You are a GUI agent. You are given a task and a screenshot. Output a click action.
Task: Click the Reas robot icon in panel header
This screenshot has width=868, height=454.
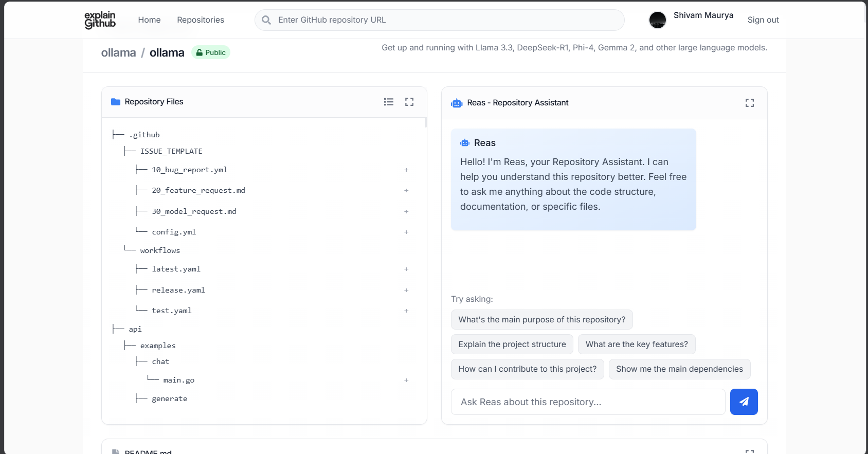coord(457,103)
